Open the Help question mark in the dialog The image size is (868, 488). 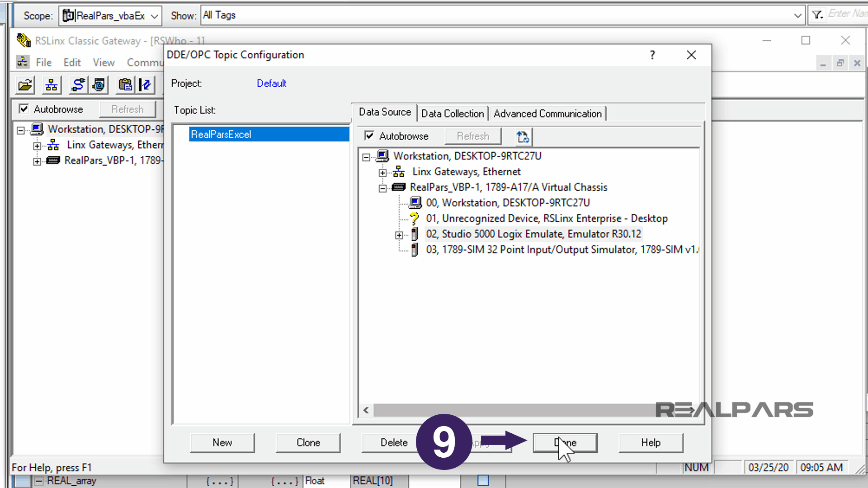click(652, 55)
